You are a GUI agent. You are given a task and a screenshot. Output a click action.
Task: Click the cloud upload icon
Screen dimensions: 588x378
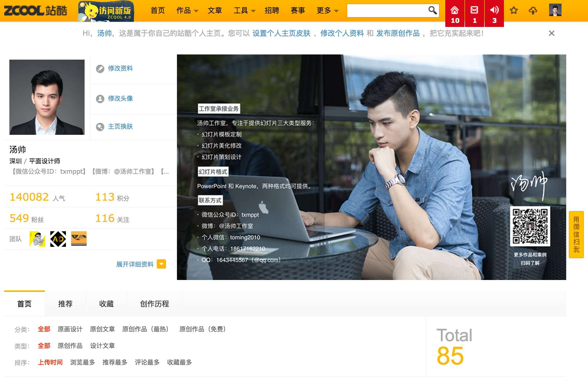[533, 11]
